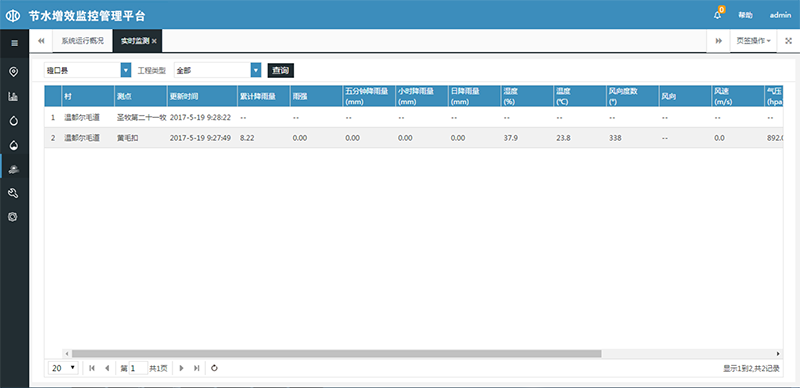Viewport: 800px width, 388px height.
Task: Click temperature value 23.8
Action: pyautogui.click(x=563, y=138)
